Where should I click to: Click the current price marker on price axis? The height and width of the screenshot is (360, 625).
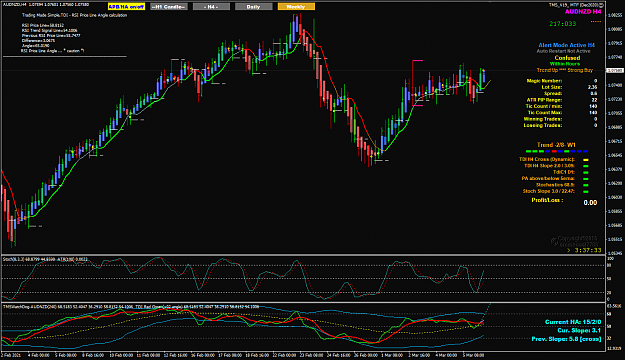point(615,71)
